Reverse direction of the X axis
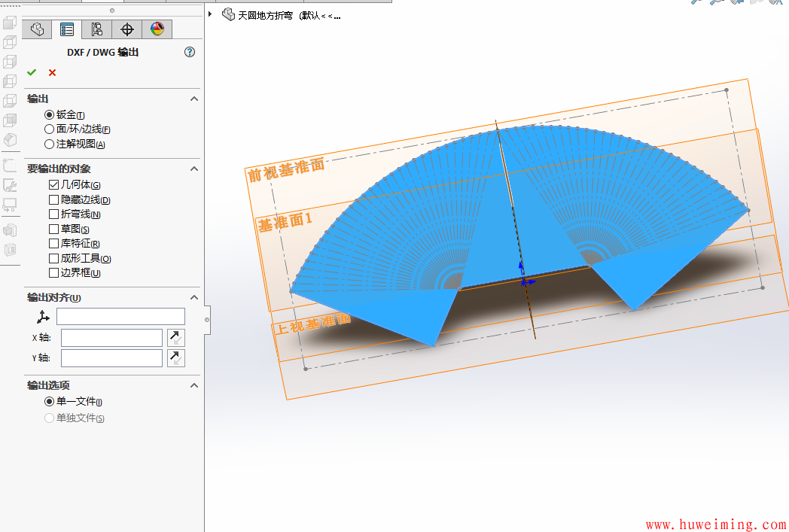Image resolution: width=789 pixels, height=532 pixels. pos(175,337)
